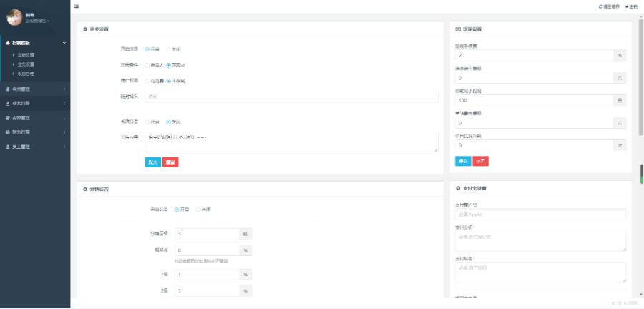Select 有消费 promotion permission radio
This screenshot has width=644, height=309.
[147, 81]
